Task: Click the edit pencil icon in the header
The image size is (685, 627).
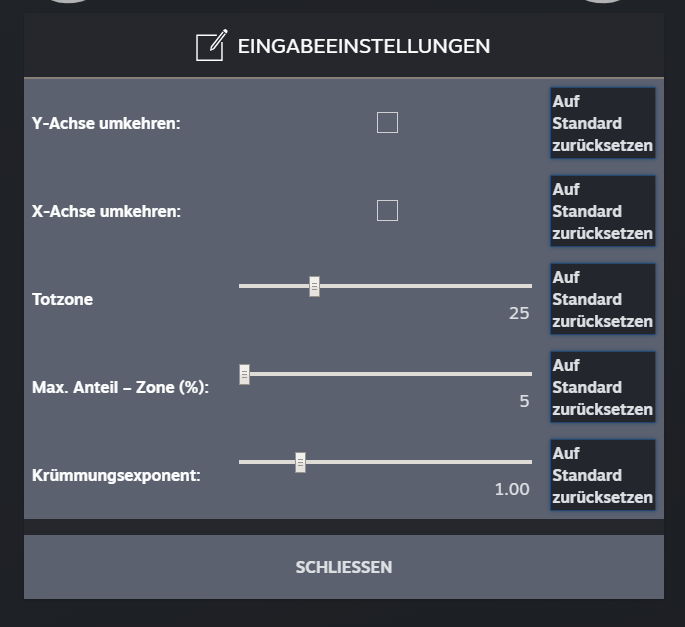Action: [x=210, y=46]
